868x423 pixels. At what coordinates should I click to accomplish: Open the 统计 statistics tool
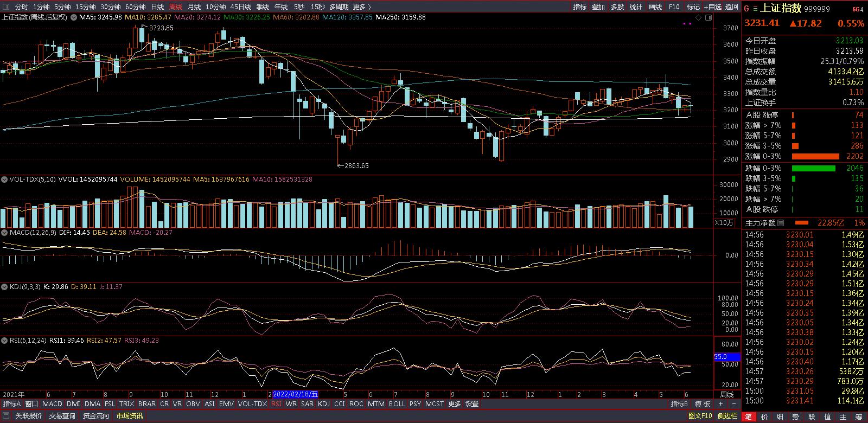[x=636, y=7]
